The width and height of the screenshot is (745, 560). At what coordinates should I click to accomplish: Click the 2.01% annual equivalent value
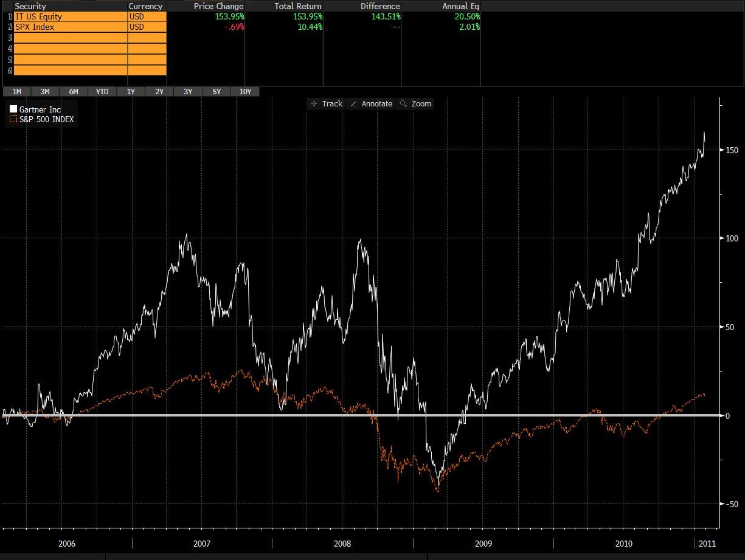[469, 27]
